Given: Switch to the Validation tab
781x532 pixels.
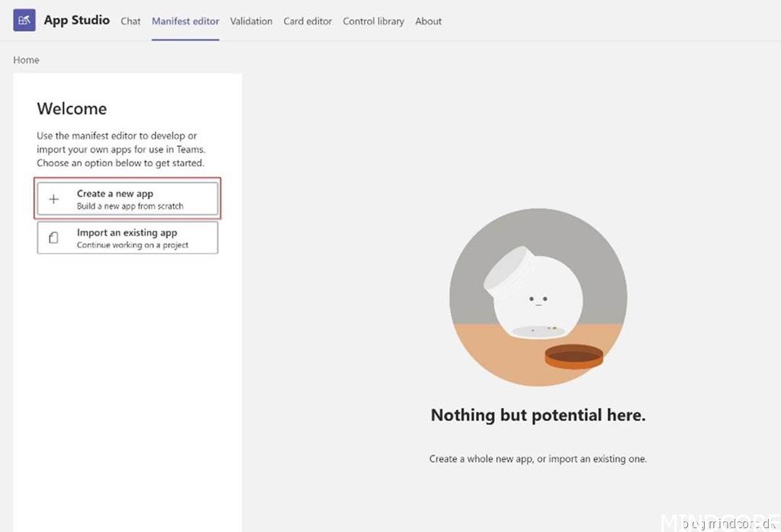Looking at the screenshot, I should tap(251, 21).
